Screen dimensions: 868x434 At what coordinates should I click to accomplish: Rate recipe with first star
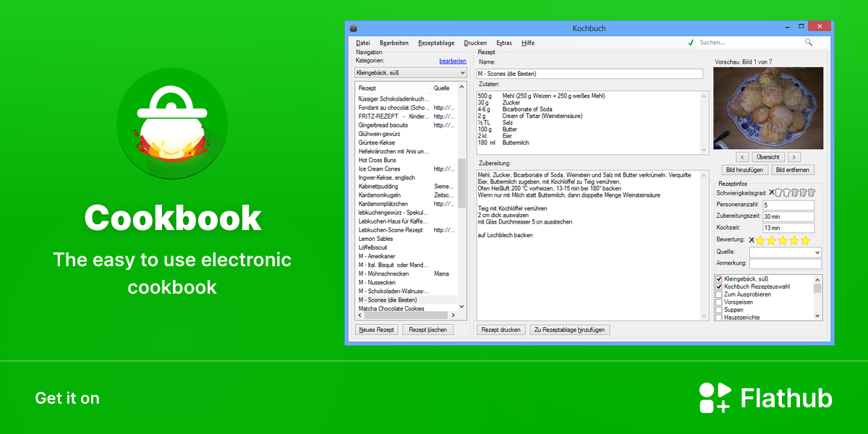coord(761,239)
